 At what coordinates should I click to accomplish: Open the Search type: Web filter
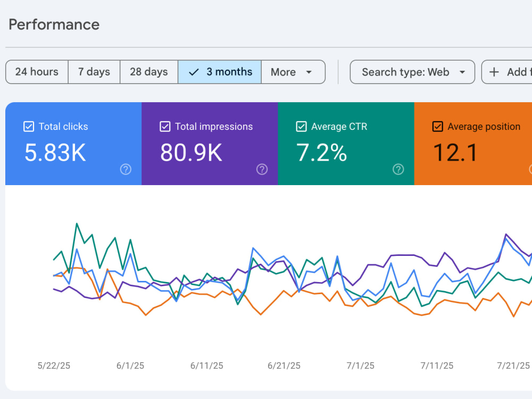pyautogui.click(x=412, y=72)
